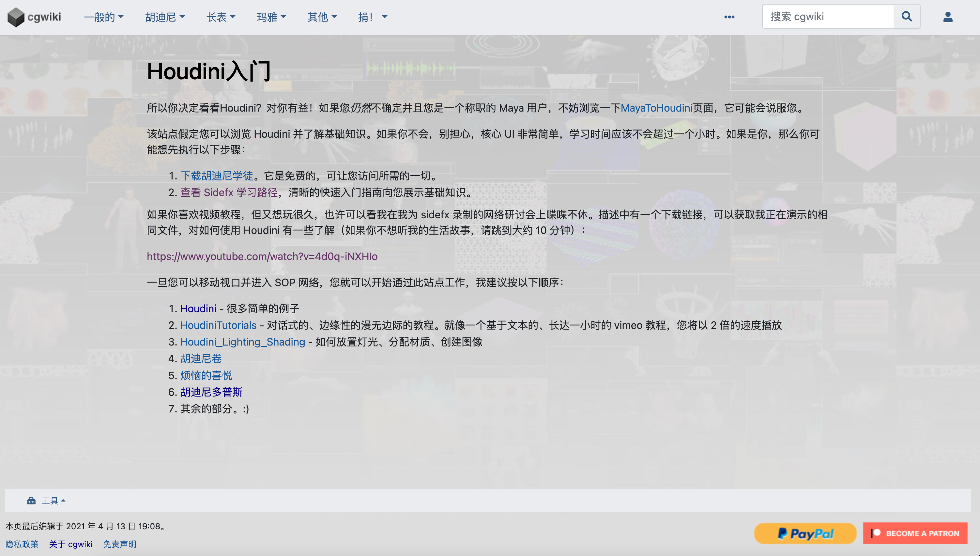This screenshot has height=556, width=980.
Task: Expand the 其他 dropdown menu
Action: [x=322, y=17]
